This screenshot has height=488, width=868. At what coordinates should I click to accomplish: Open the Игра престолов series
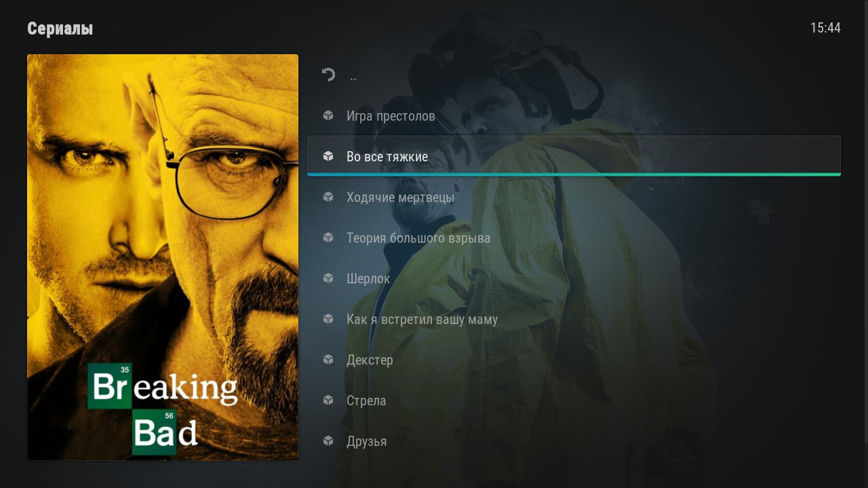[574, 116]
